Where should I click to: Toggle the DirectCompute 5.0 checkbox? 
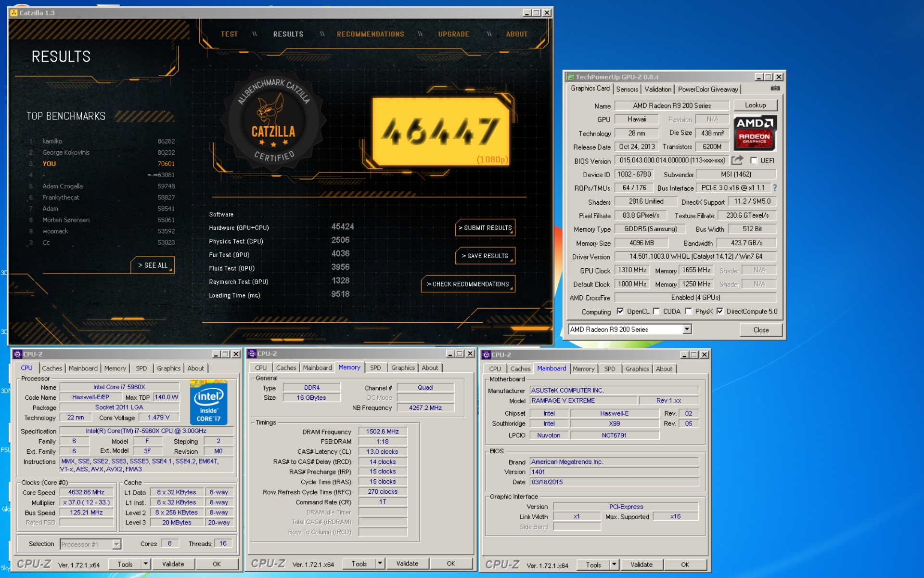(x=720, y=311)
